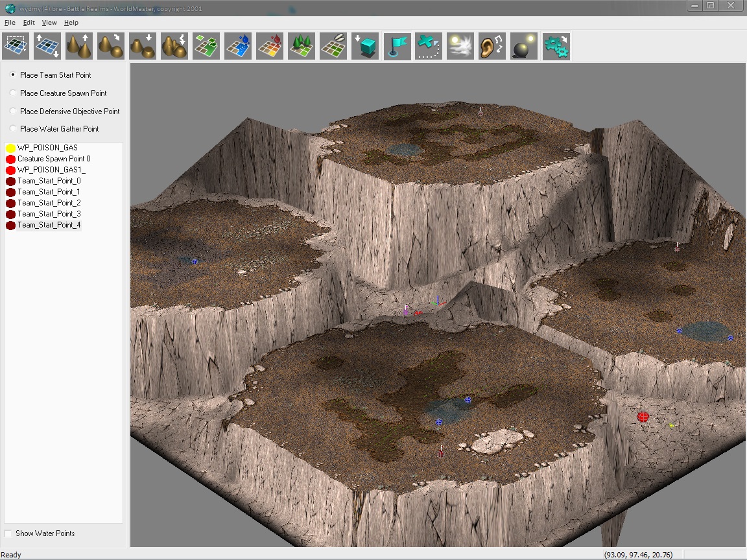Viewport: 747px width, 560px height.
Task: Select the rice seeds terrain tool
Action: click(333, 46)
